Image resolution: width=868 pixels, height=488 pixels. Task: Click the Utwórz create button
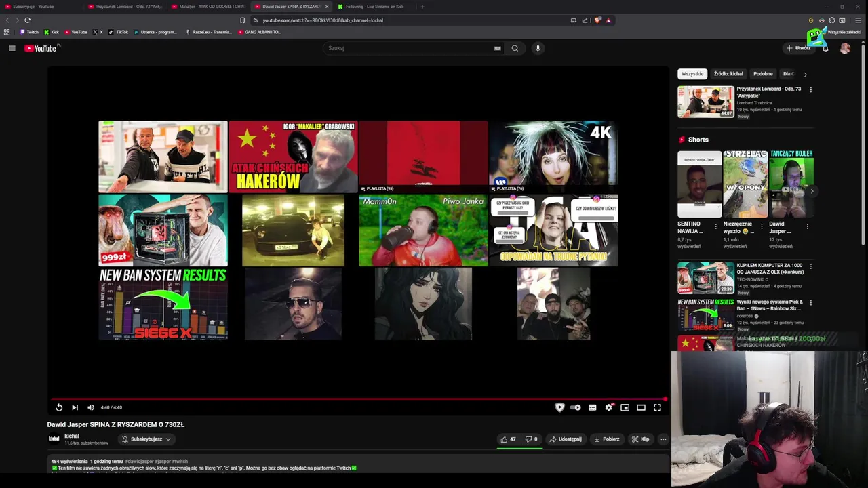(x=799, y=48)
